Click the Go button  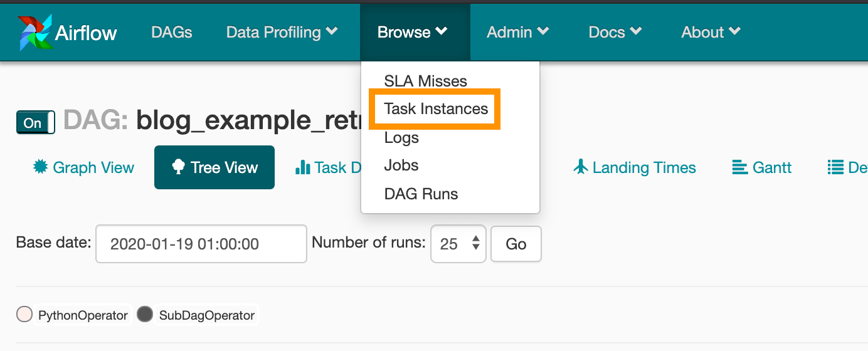pyautogui.click(x=516, y=244)
